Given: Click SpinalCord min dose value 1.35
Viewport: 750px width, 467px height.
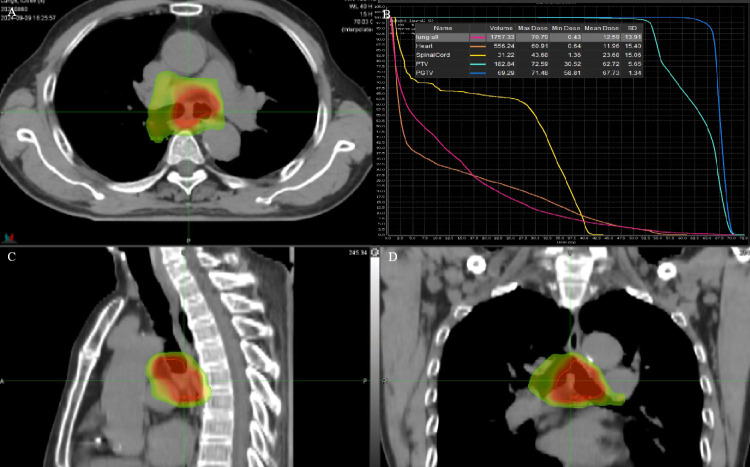Looking at the screenshot, I should click(572, 55).
